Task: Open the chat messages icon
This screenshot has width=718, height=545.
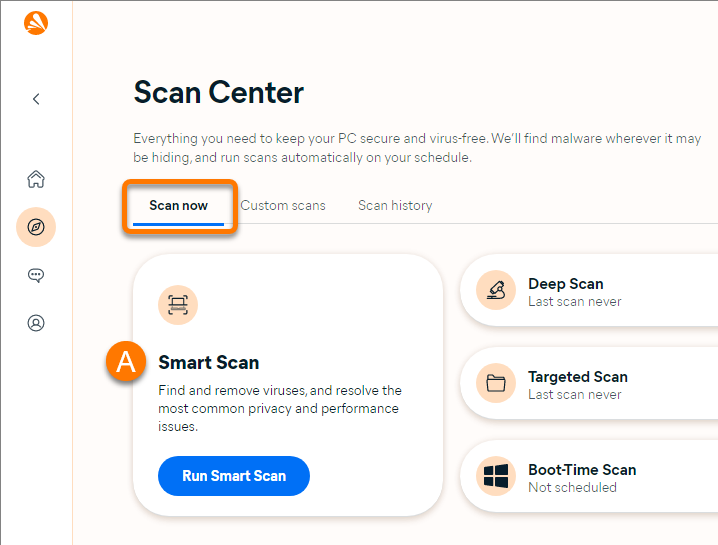Action: click(x=36, y=275)
